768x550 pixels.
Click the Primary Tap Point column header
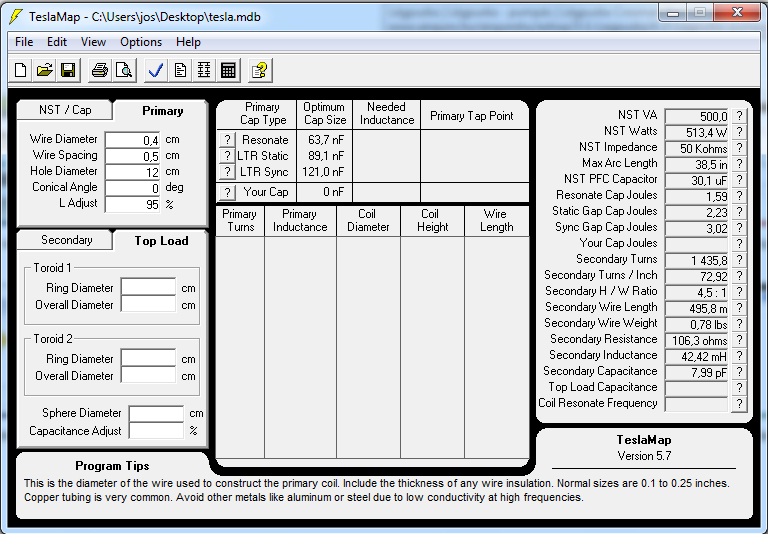click(475, 116)
